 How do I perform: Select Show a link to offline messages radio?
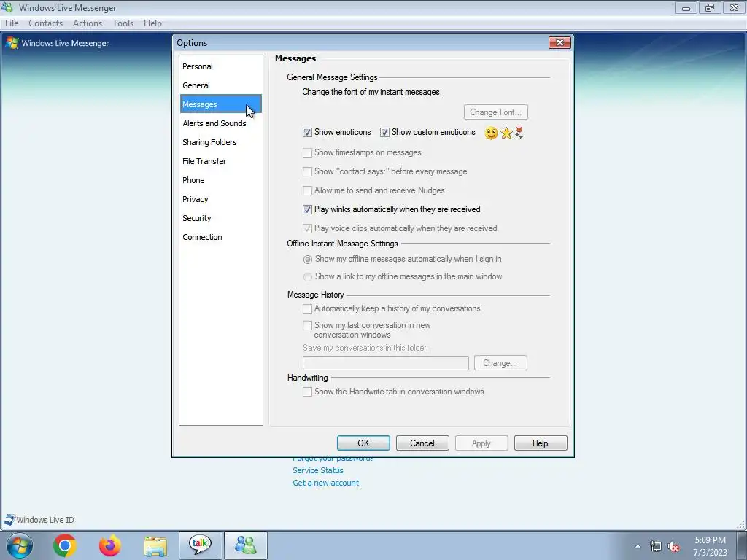point(308,276)
